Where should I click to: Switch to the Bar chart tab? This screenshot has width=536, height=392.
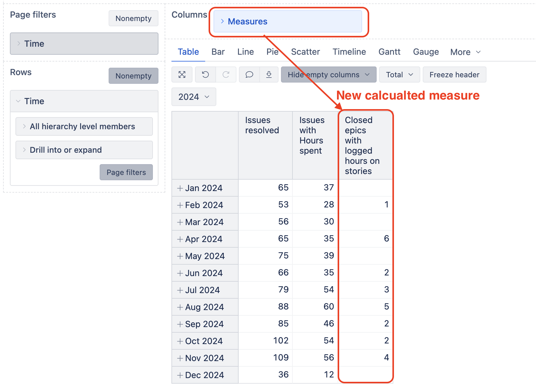click(x=218, y=52)
